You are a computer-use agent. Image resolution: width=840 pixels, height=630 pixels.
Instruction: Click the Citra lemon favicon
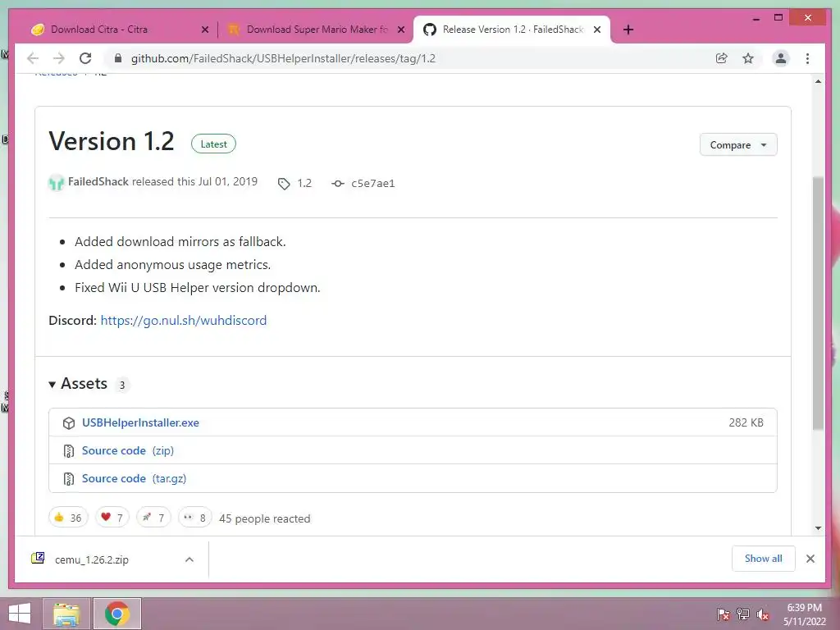38,30
